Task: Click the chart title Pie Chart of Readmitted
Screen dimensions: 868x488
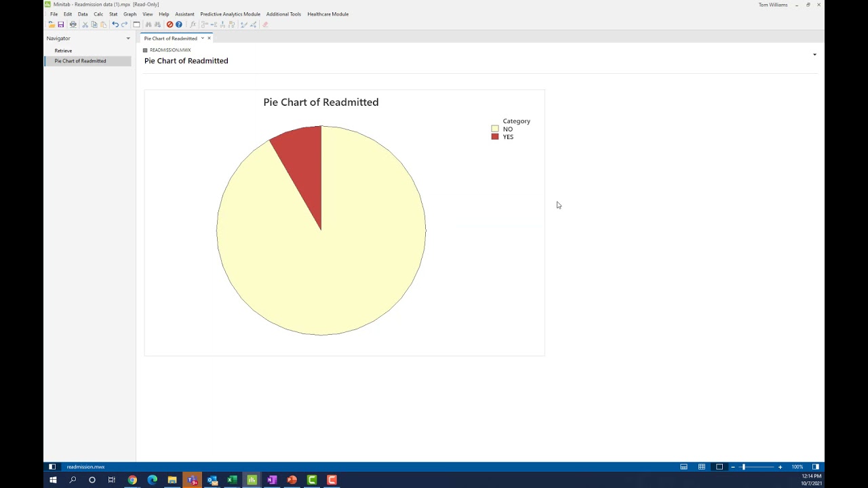Action: tap(321, 102)
